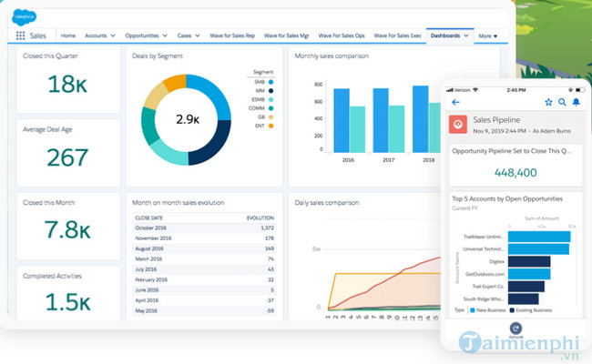Tap the notification bell icon

[577, 102]
